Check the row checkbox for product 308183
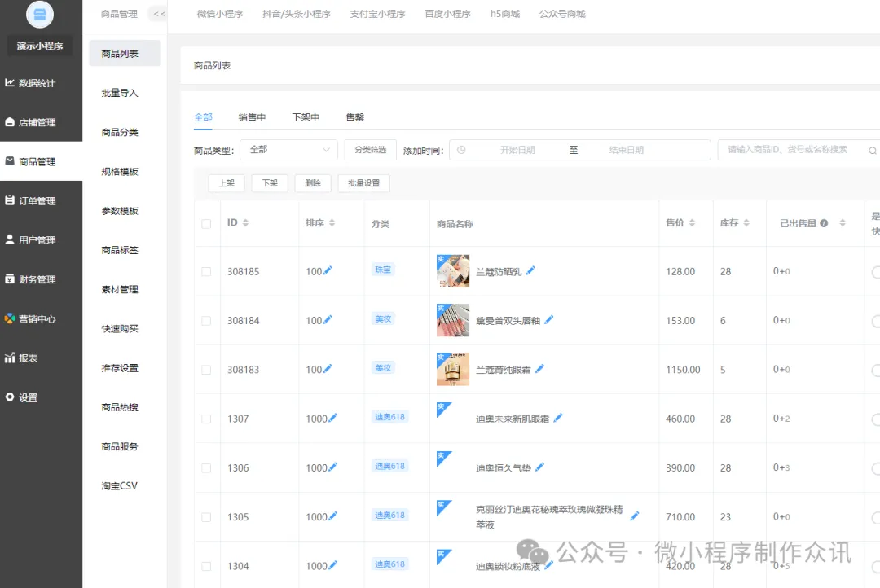Screen dimensions: 880x588 click(x=206, y=370)
